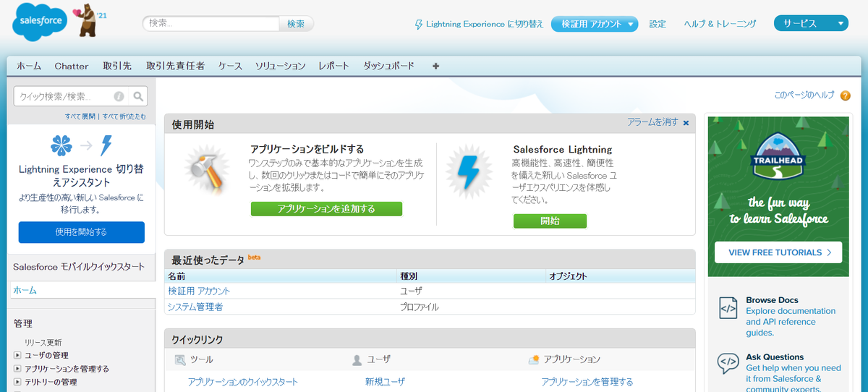Click the plus icon to show all tabs
Screen dimensions: 868x392
[x=435, y=66]
